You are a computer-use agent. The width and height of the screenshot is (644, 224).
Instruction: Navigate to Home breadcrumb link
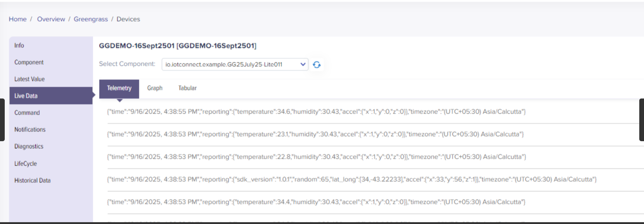point(17,19)
